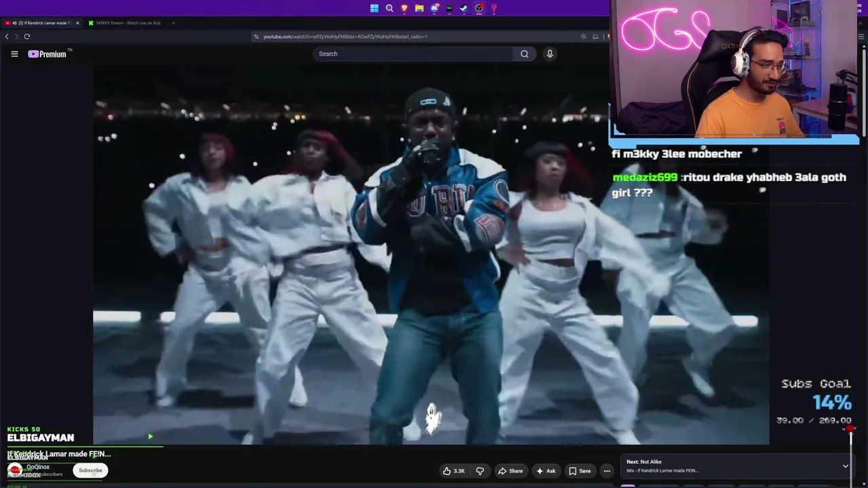
Task: Click the Next: Not Alike title
Action: (x=644, y=462)
